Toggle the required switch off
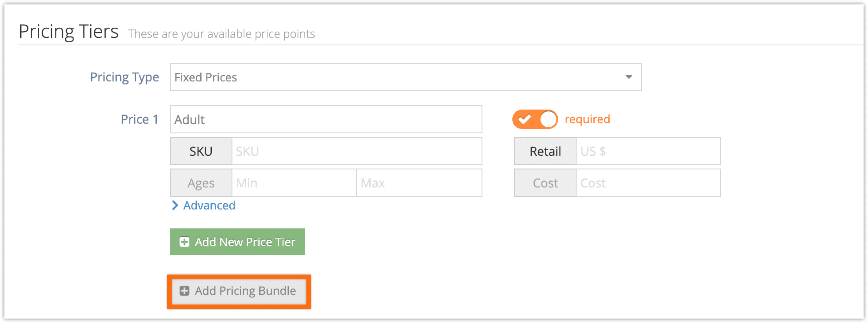Image resolution: width=868 pixels, height=323 pixels. click(535, 119)
